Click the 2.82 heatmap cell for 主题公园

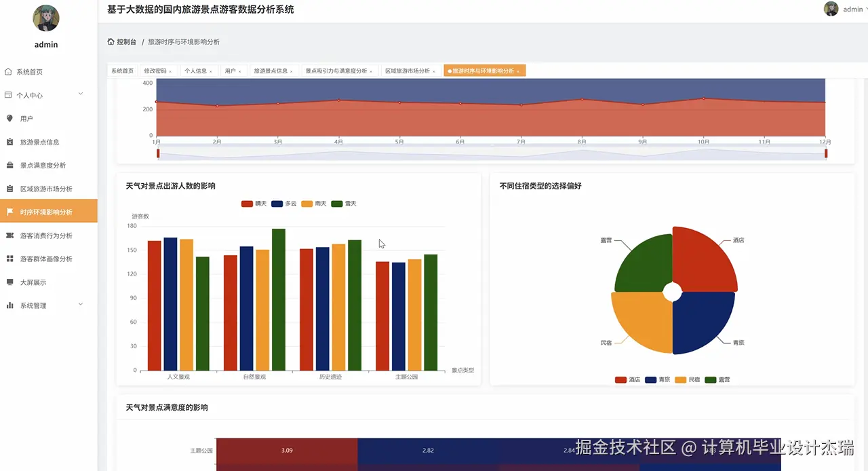coord(428,450)
